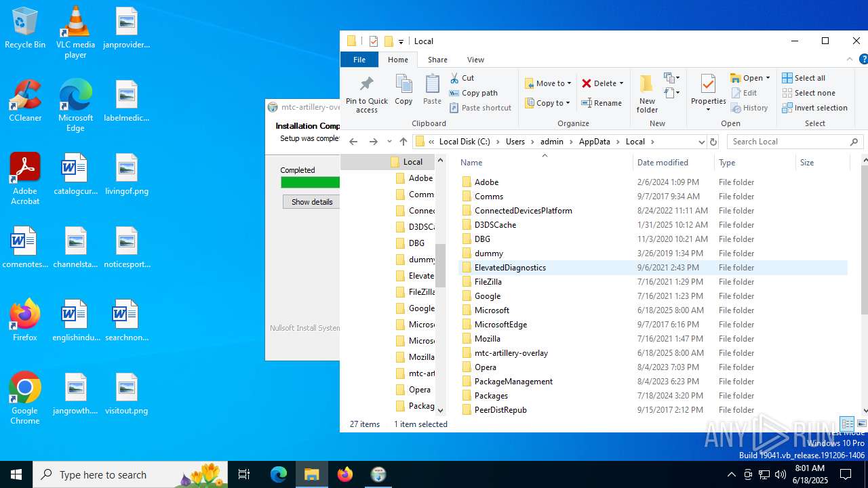
Task: Open Recycle Bin desktop icon
Action: 25,28
